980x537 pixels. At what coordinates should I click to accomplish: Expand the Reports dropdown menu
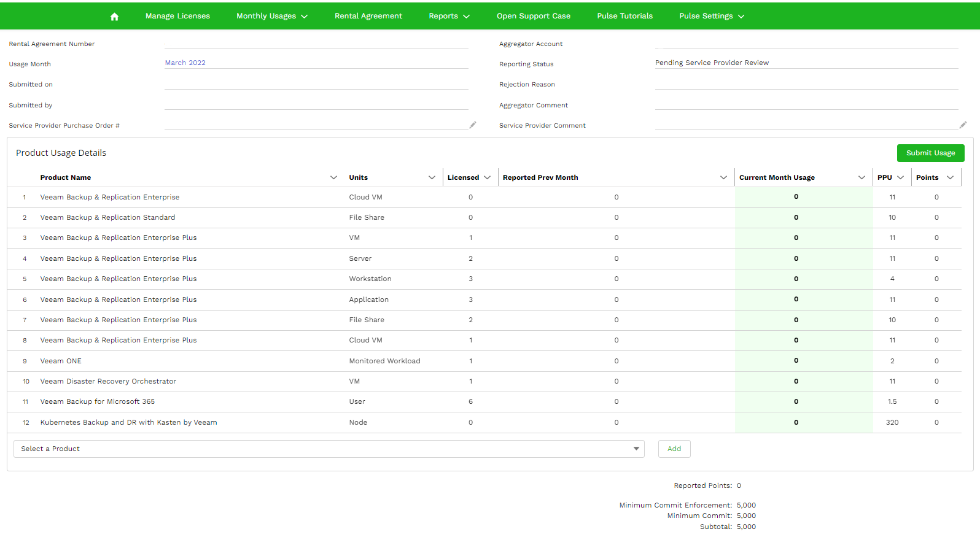click(449, 16)
